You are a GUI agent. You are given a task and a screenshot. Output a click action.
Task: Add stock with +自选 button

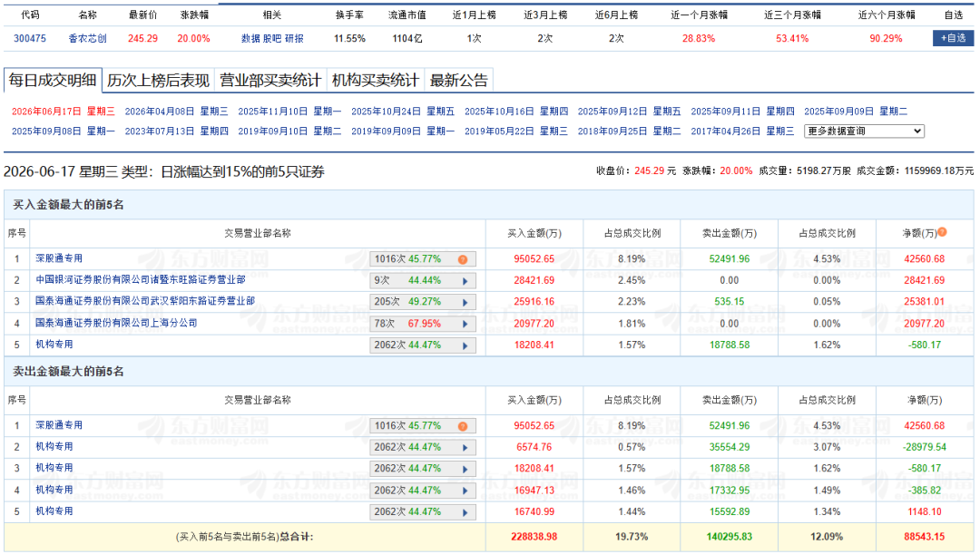pyautogui.click(x=953, y=38)
